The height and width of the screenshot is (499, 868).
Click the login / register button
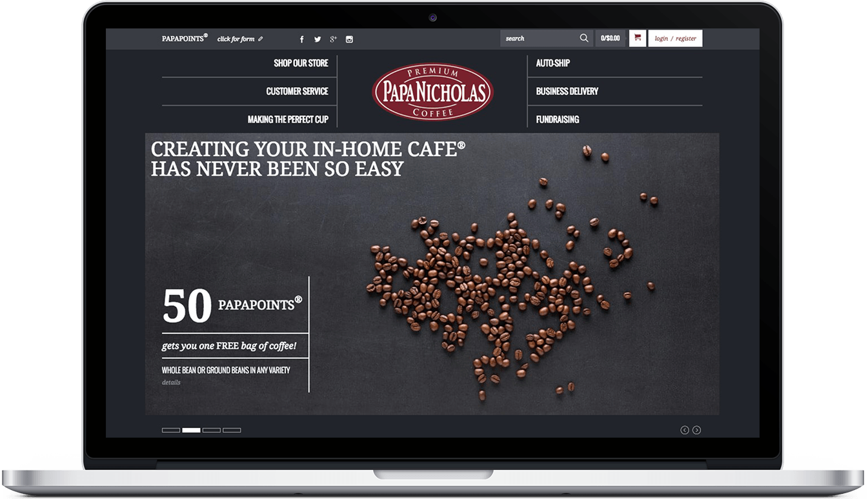pos(675,38)
